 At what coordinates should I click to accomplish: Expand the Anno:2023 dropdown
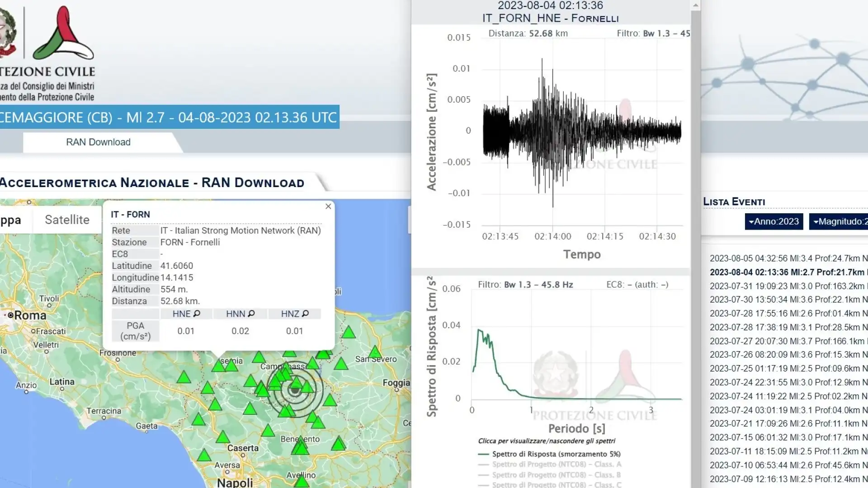pos(774,221)
